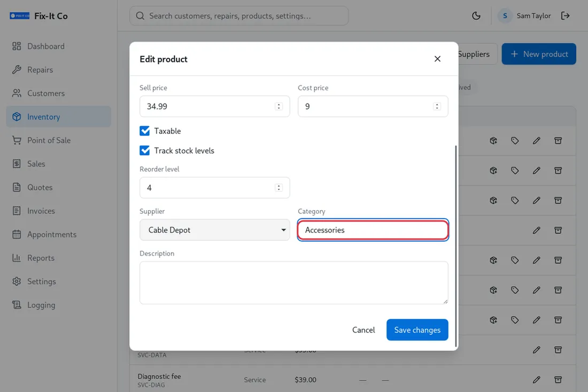This screenshot has width=588, height=392.
Task: Click the Fix-It Co logo
Action: point(19,16)
